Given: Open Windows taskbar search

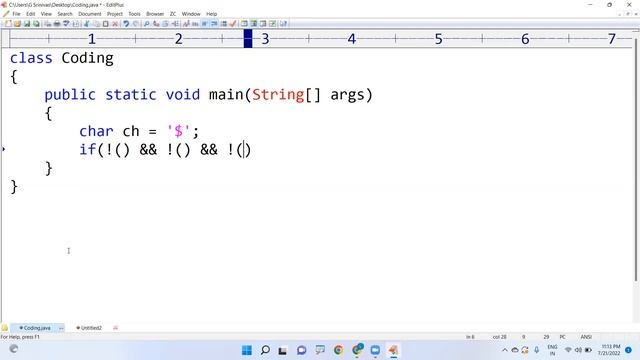Looking at the screenshot, I should tap(265, 350).
